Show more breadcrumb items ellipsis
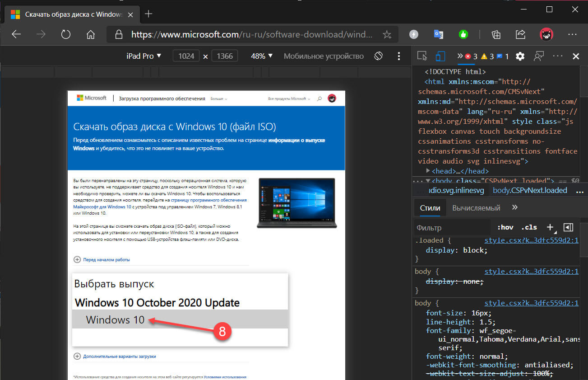This screenshot has width=588, height=380. (x=580, y=191)
